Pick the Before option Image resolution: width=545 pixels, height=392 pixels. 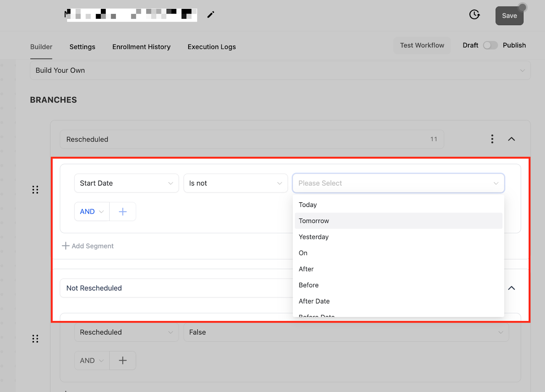[398, 285]
